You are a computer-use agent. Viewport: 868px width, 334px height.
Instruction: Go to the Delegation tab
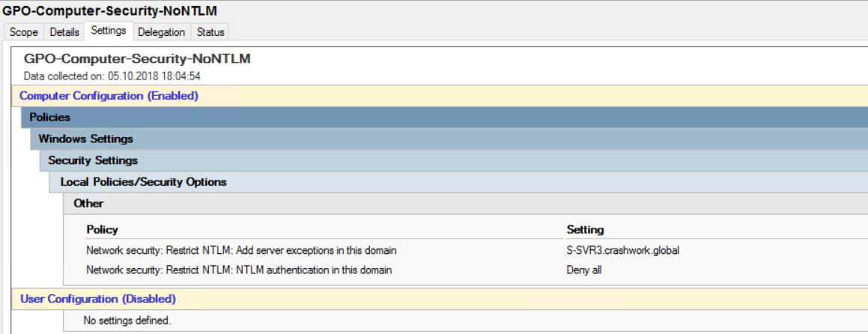point(161,32)
